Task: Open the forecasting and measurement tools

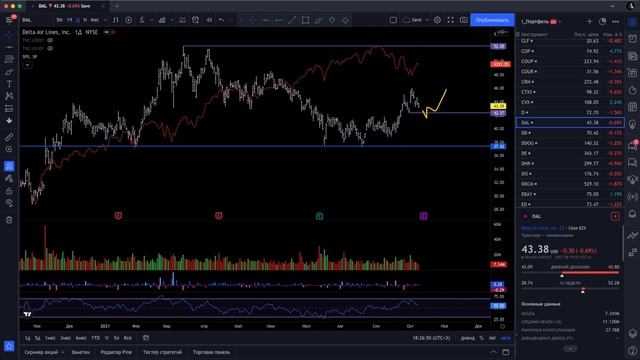Action: point(9,109)
